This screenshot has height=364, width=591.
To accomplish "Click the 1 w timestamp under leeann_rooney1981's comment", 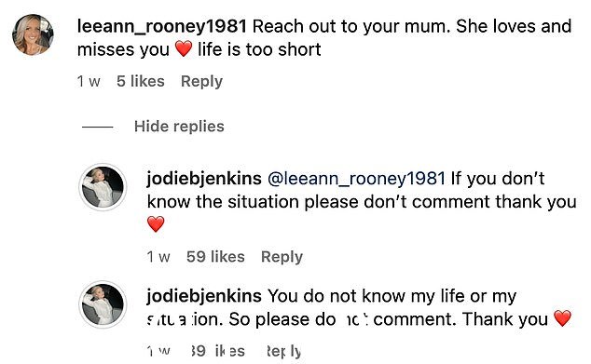I will pos(89,81).
